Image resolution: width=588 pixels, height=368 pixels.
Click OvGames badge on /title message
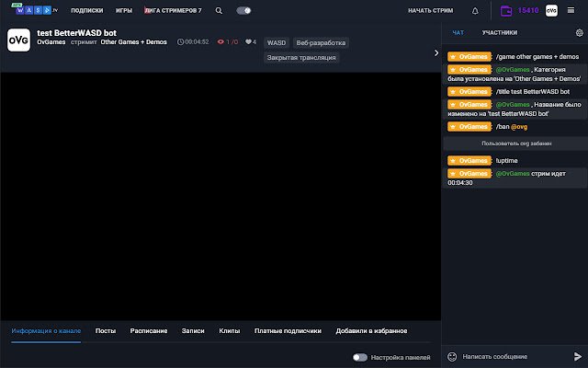click(x=469, y=92)
